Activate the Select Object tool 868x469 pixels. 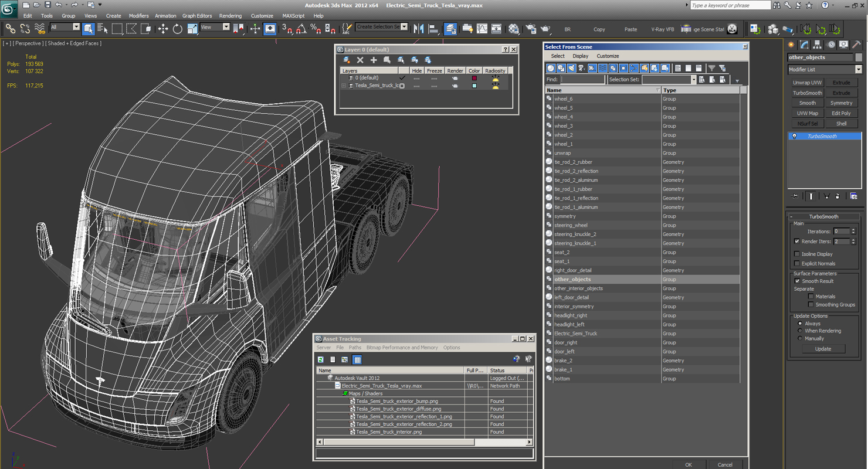[89, 29]
